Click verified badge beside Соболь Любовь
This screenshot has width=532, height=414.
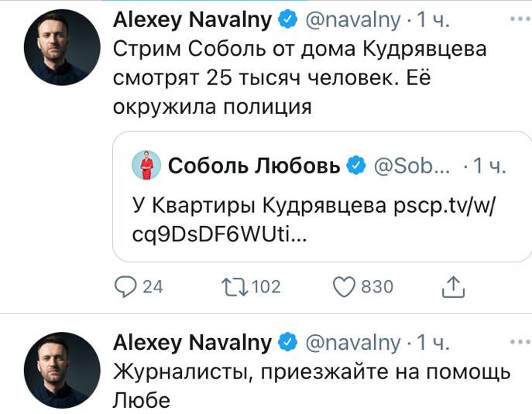tap(356, 166)
